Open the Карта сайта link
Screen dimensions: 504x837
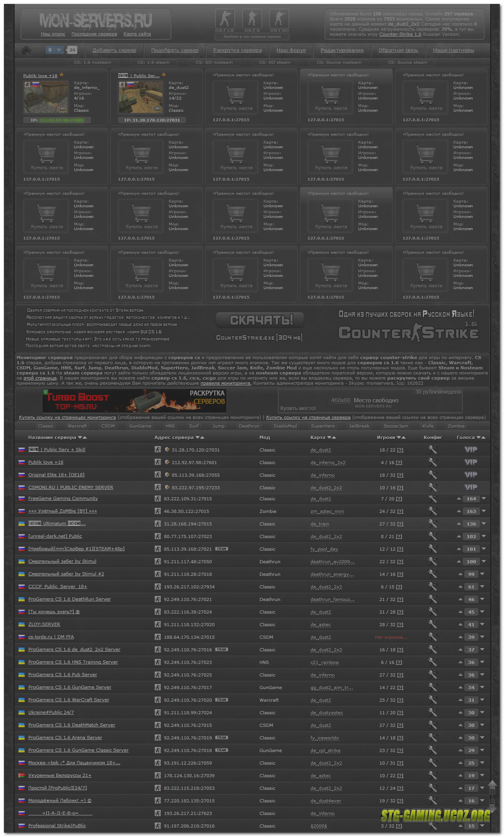click(137, 34)
